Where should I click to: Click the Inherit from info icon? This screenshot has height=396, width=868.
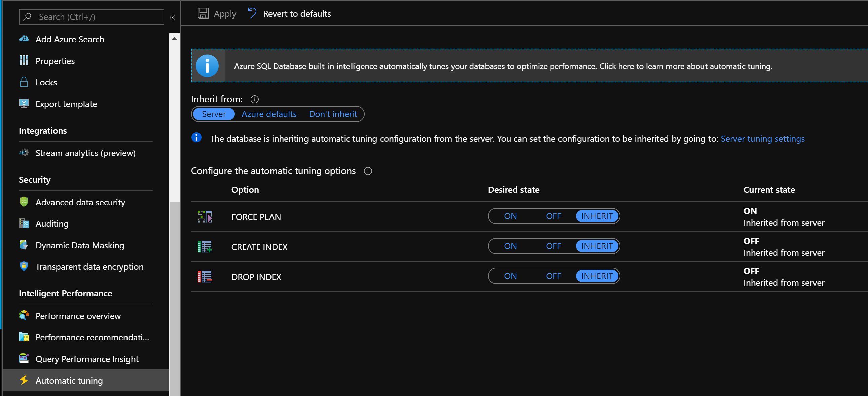click(254, 99)
